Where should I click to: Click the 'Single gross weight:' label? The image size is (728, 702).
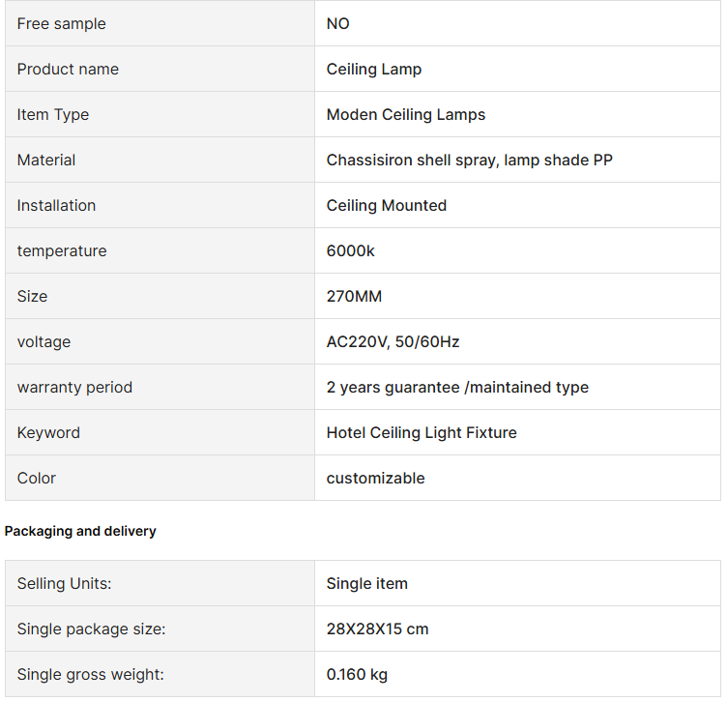[x=90, y=674]
